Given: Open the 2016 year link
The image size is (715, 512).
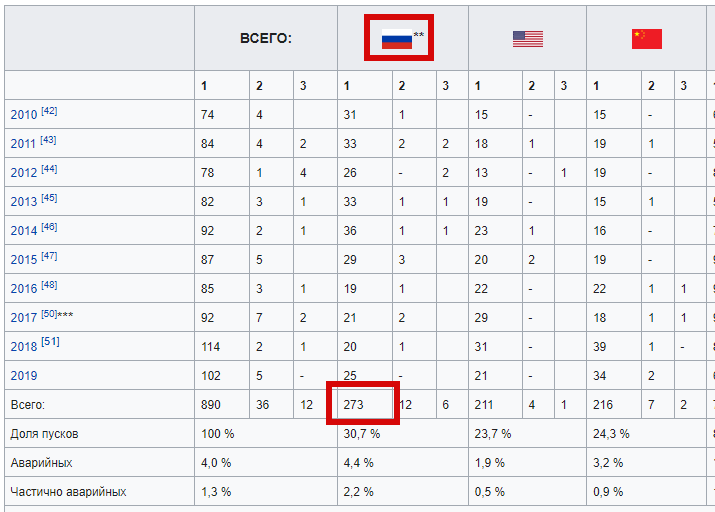Looking at the screenshot, I should [x=23, y=289].
